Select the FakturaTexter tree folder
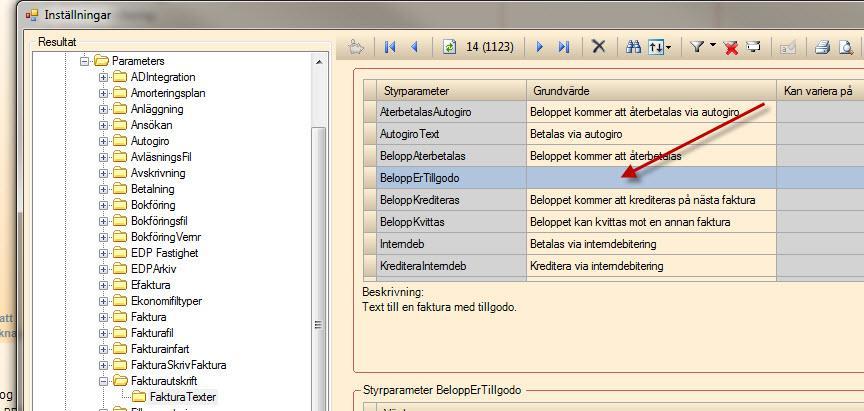The width and height of the screenshot is (864, 411). pyautogui.click(x=183, y=397)
